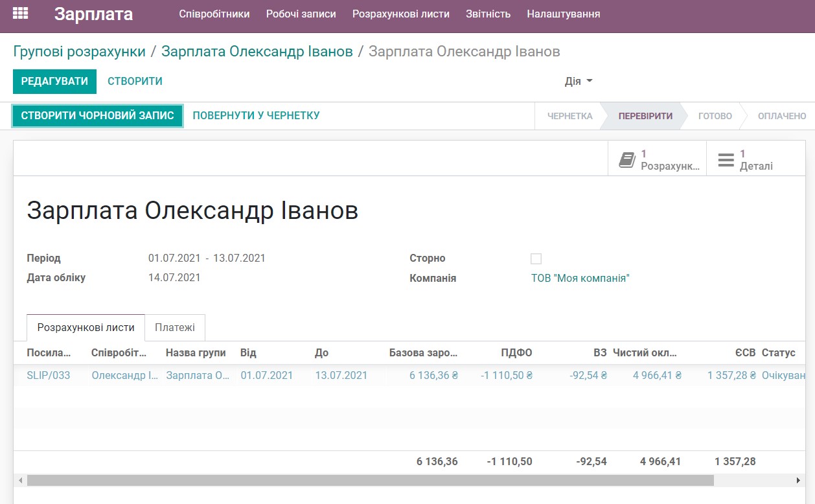Click 'СТВОРИТИ ЧОРНОВИЙ ЗАПИС' button
Screen dimensions: 815x504
97,115
